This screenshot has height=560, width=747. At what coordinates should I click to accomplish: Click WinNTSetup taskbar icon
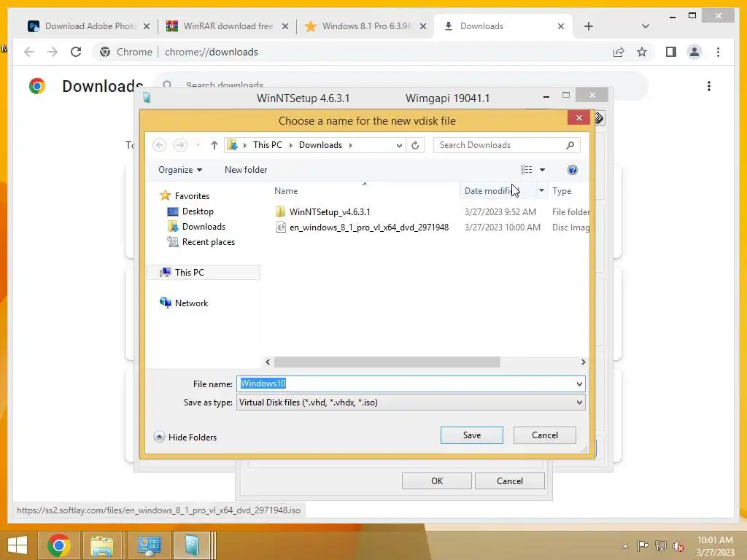(192, 545)
